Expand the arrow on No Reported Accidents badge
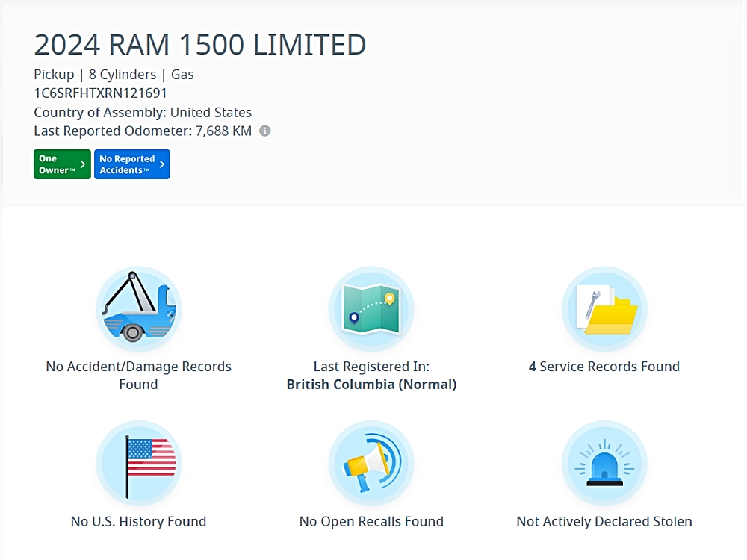Screen dimensions: 747x560 pyautogui.click(x=161, y=164)
